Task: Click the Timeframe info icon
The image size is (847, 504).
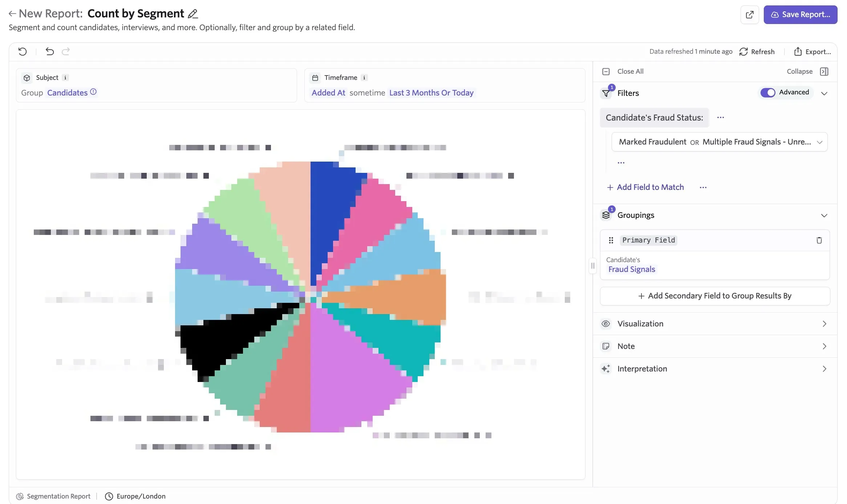Action: (364, 78)
